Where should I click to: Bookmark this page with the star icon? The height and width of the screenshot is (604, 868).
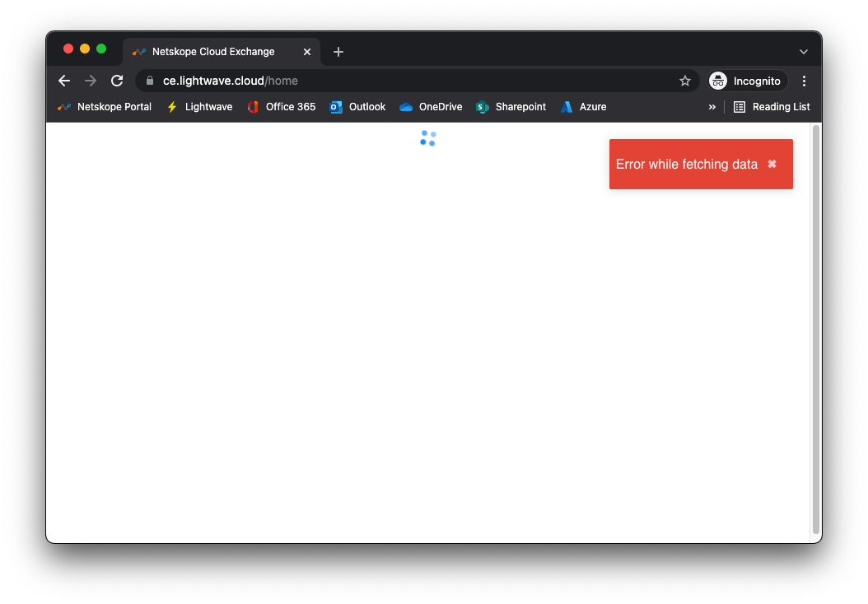coord(684,81)
